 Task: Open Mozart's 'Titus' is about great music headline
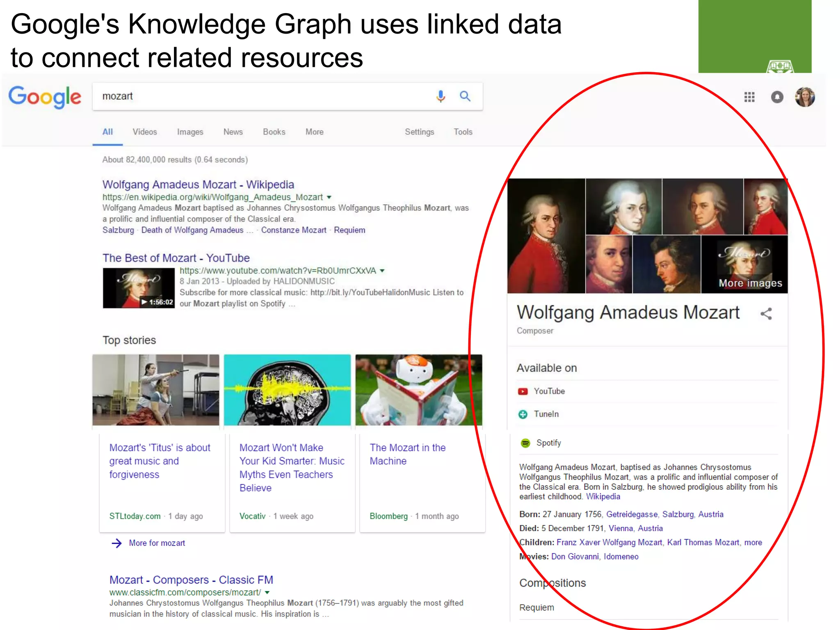160,461
